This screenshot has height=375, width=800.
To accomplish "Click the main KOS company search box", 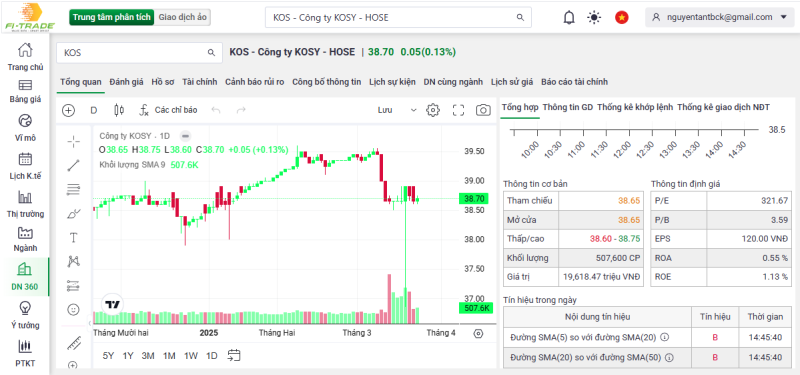I will [x=398, y=17].
